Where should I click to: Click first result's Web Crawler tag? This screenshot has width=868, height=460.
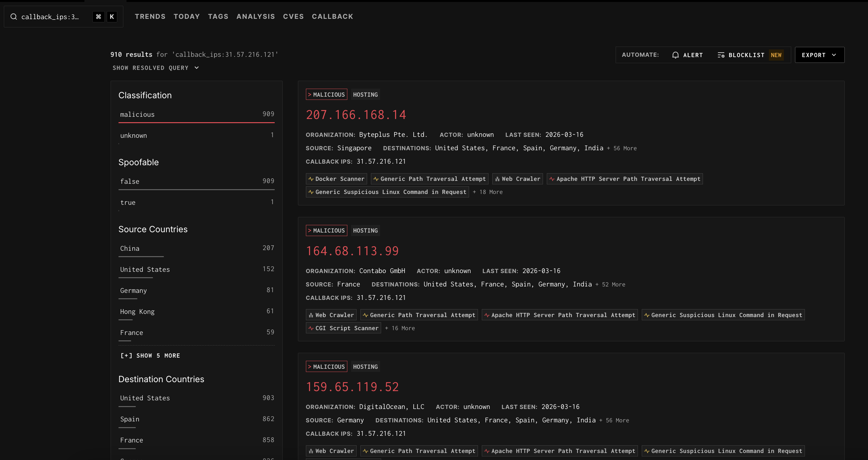517,179
